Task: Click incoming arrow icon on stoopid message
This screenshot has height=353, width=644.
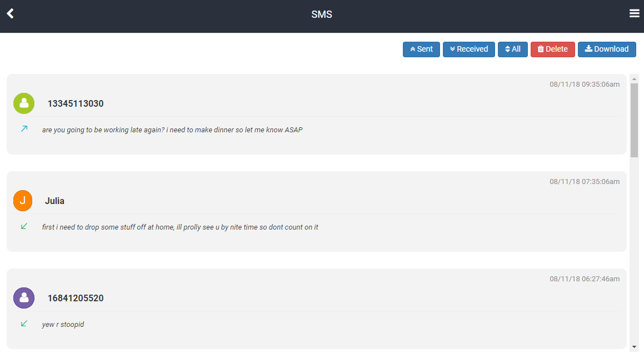Action: pos(24,324)
